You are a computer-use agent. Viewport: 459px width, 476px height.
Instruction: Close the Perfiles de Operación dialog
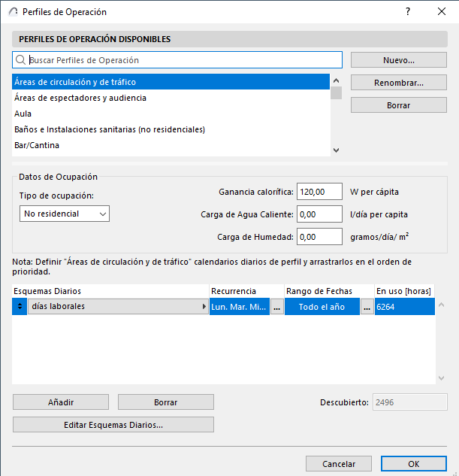point(442,11)
